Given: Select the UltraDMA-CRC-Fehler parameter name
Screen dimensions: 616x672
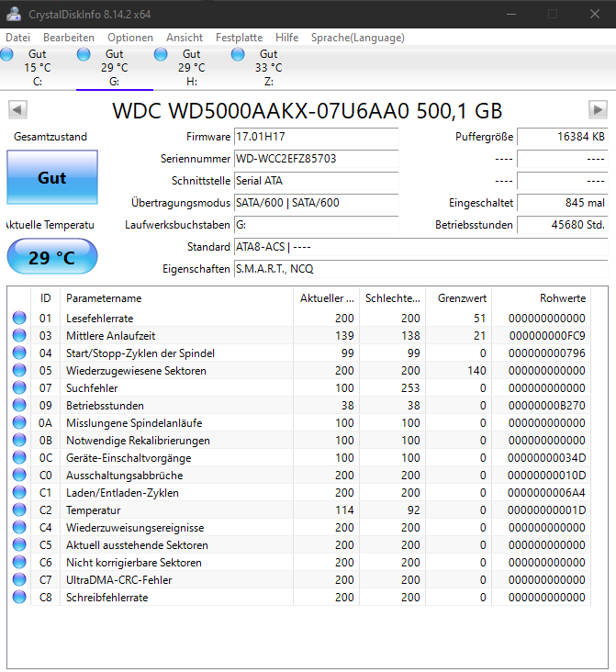Looking at the screenshot, I should pyautogui.click(x=118, y=579).
